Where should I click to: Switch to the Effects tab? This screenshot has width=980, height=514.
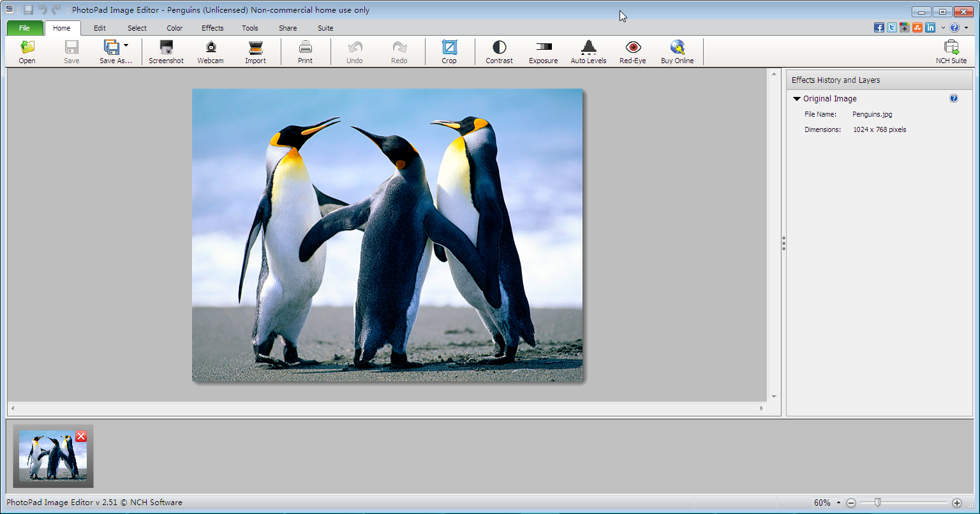pos(212,28)
